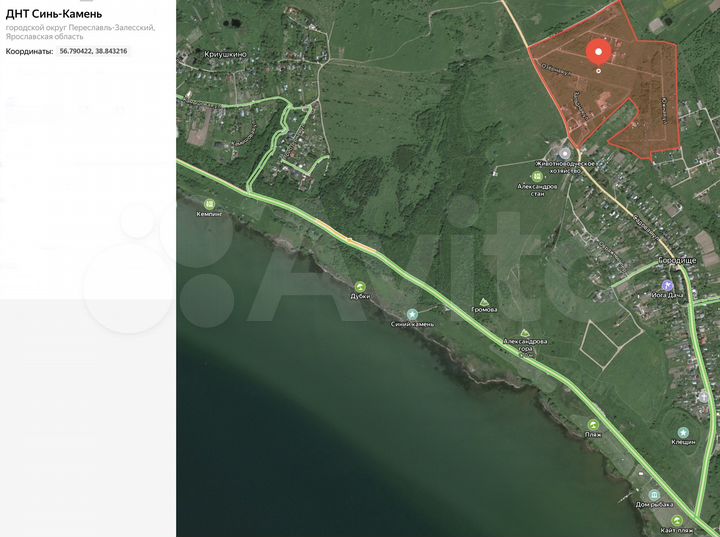
Task: Select the Городище village label
Action: (x=678, y=260)
